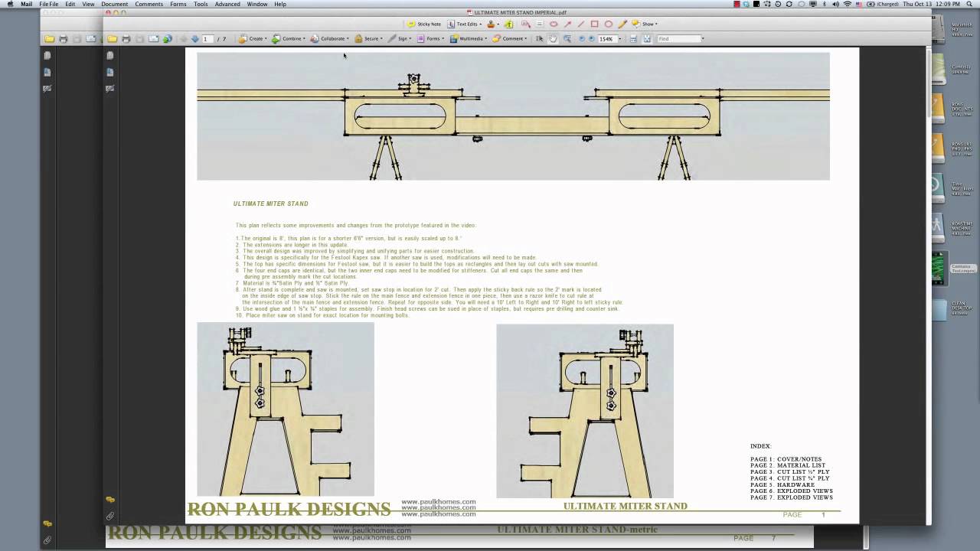Choose the Select tool cursor icon
The height and width of the screenshot is (551, 980).
[539, 38]
